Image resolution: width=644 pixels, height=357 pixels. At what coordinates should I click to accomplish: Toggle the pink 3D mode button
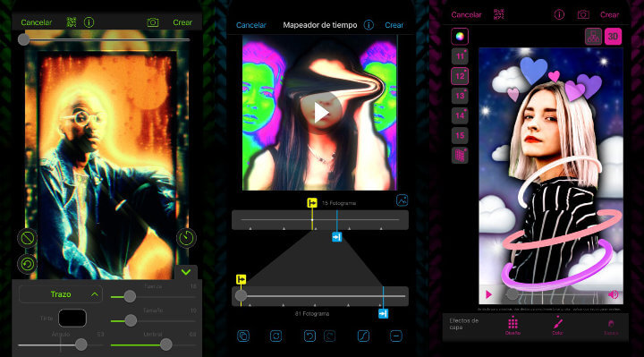[x=613, y=37]
